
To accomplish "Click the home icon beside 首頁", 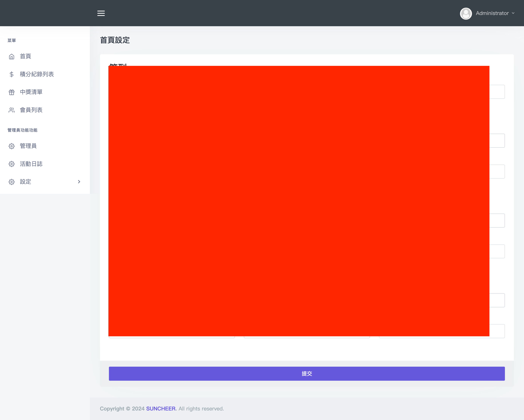I will (x=11, y=57).
